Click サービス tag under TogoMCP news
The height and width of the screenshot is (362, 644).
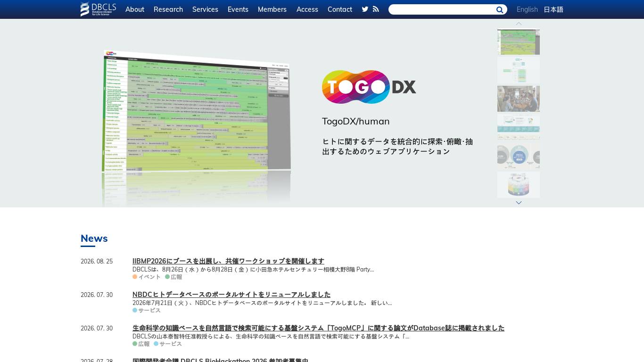coord(168,344)
